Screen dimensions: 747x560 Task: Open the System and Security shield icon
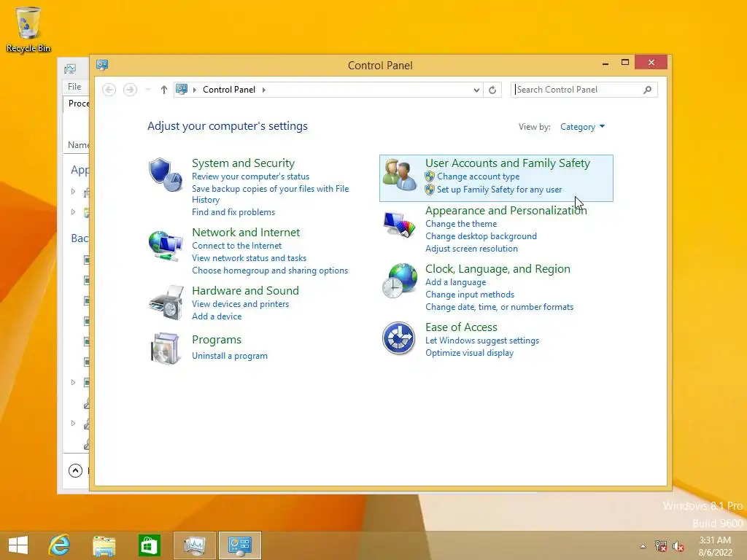pos(166,174)
